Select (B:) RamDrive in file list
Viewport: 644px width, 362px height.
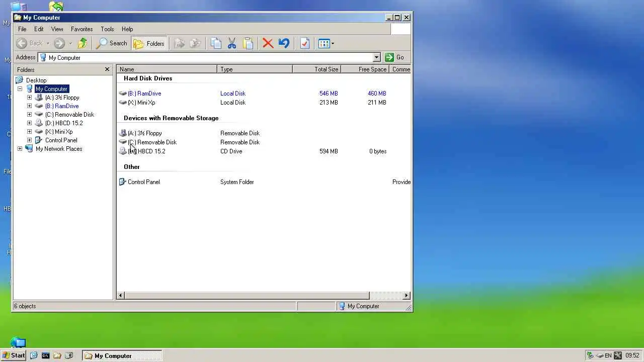[x=144, y=94]
